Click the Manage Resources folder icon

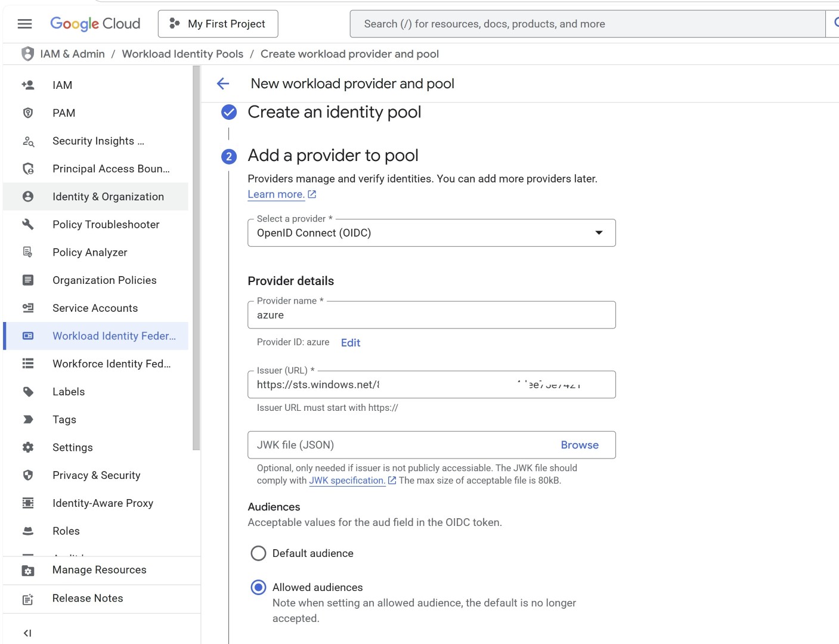point(27,571)
